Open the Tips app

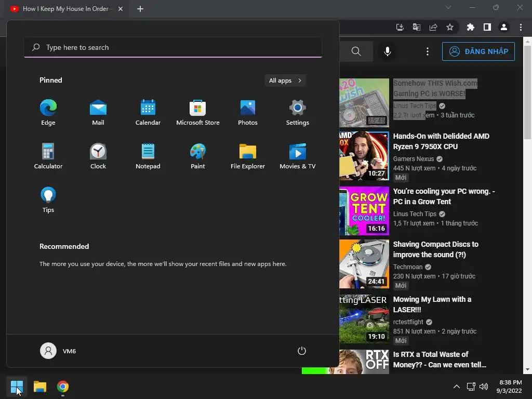pos(48,200)
